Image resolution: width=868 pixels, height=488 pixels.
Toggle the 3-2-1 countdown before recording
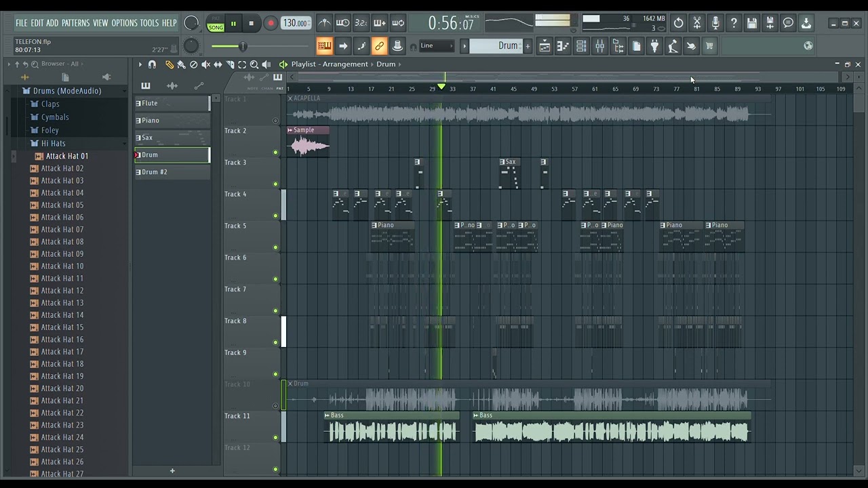[361, 23]
